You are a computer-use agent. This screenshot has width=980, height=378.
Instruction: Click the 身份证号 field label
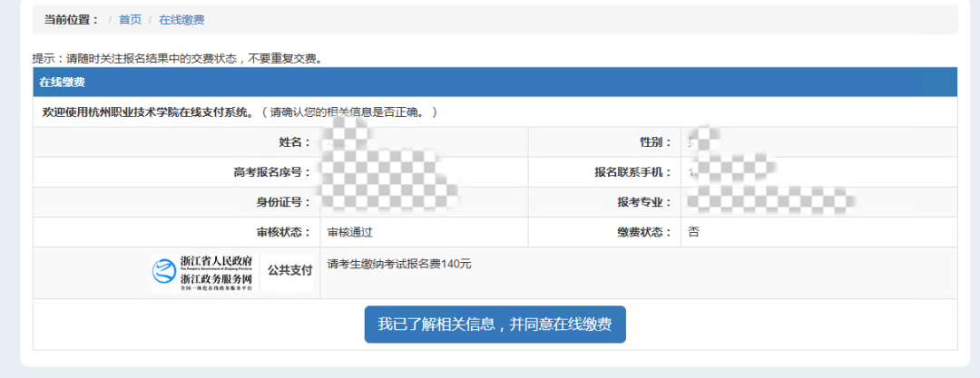point(283,202)
